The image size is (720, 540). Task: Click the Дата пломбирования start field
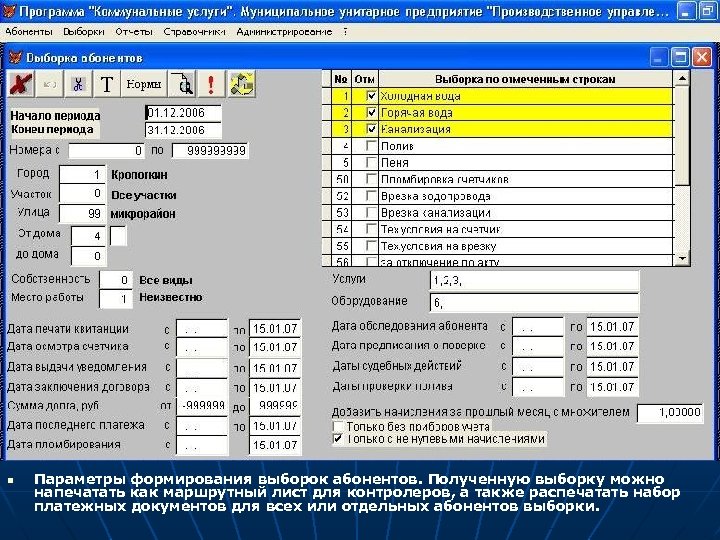tap(202, 445)
